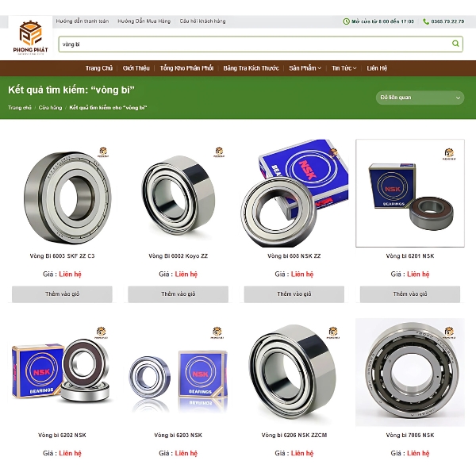Click the Phong Phát logo
The image size is (476, 476).
pos(30,37)
